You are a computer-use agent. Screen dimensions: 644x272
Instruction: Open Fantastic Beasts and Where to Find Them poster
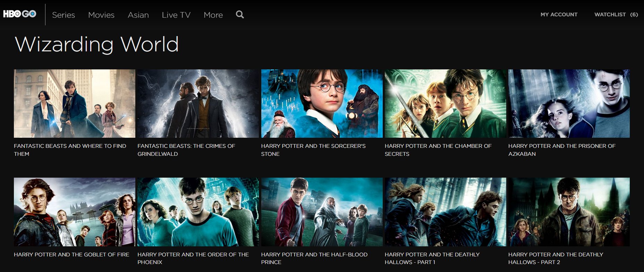coord(75,103)
